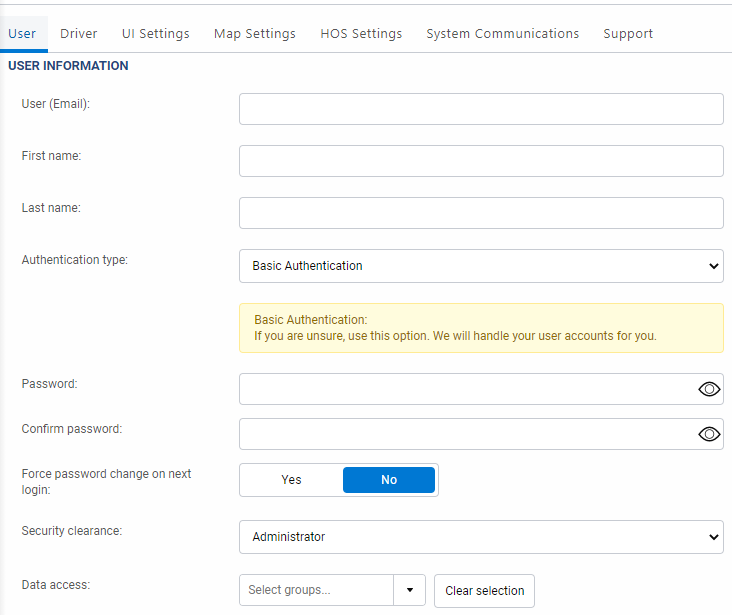Switch to the Driver tab
Image resolution: width=732 pixels, height=615 pixels.
pos(79,33)
